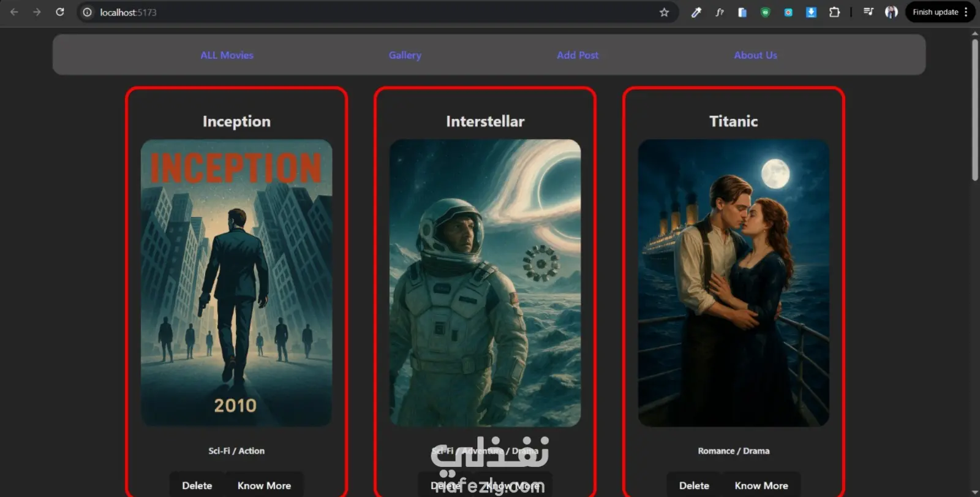Open the media playback controls
Screen dimensions: 980x497
(869, 12)
